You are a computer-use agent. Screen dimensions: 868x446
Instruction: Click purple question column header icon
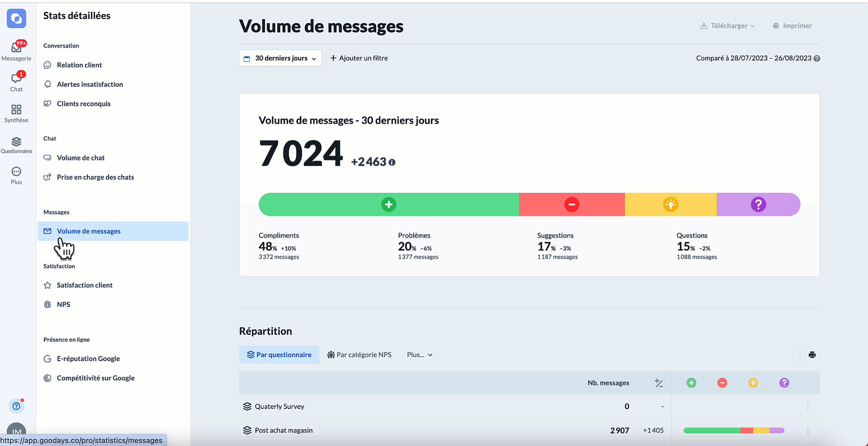point(784,383)
